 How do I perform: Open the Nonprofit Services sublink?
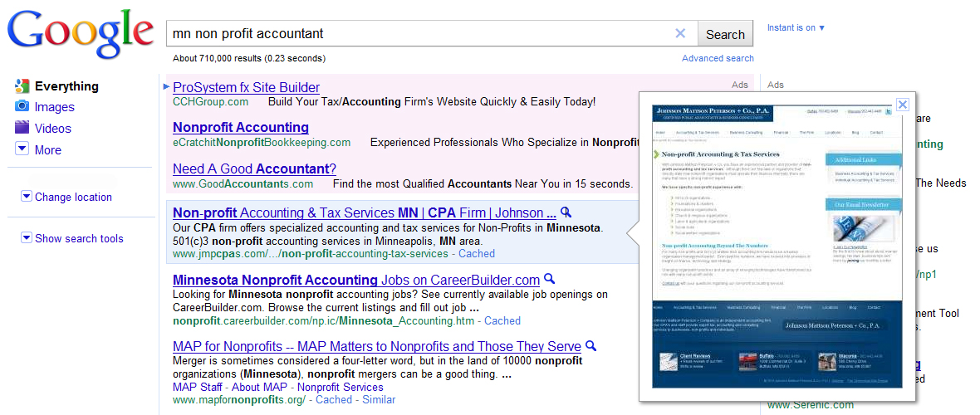click(341, 387)
